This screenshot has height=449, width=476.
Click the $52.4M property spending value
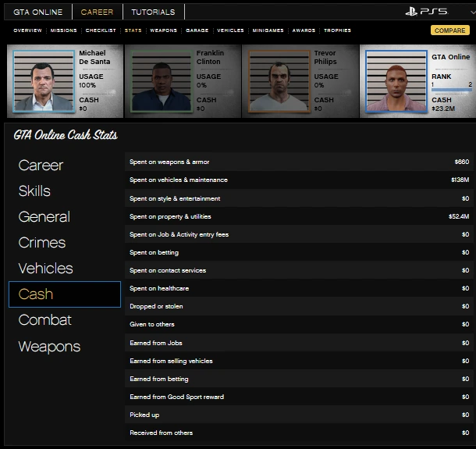point(459,216)
